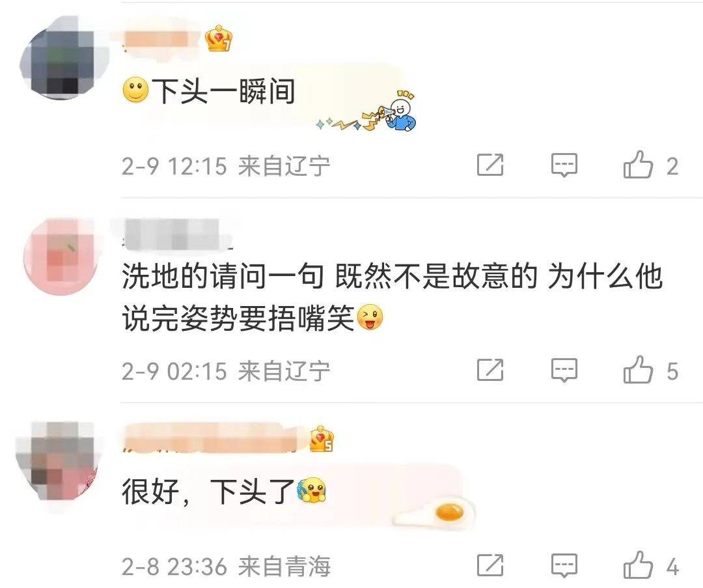Share the comment "很好，下头了"
703x588 pixels.
coord(490,565)
